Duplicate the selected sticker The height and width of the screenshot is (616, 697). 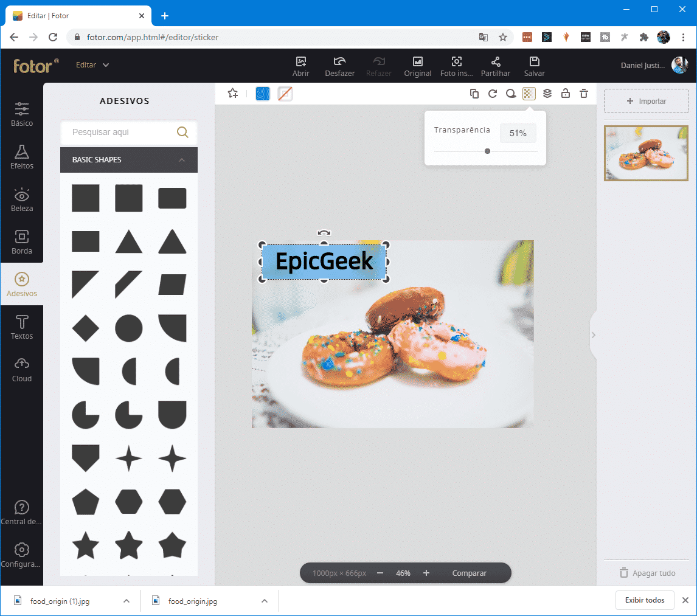click(x=474, y=94)
